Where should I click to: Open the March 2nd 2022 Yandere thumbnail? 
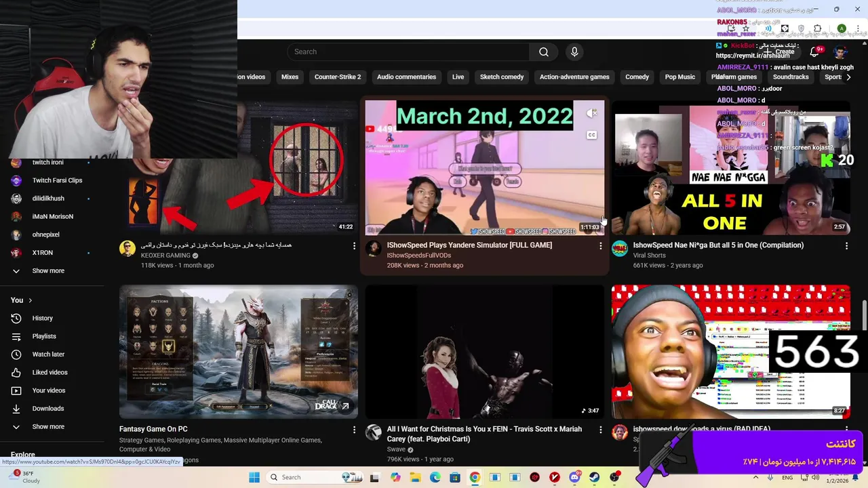pyautogui.click(x=485, y=168)
